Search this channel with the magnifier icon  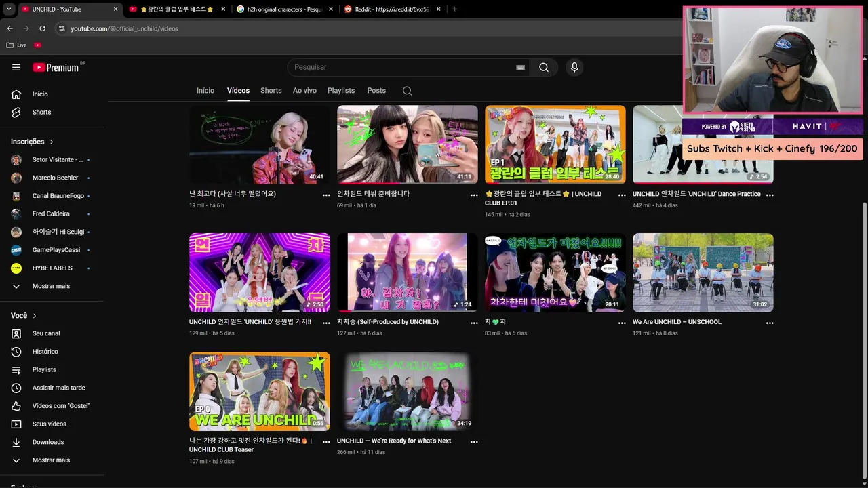(407, 91)
